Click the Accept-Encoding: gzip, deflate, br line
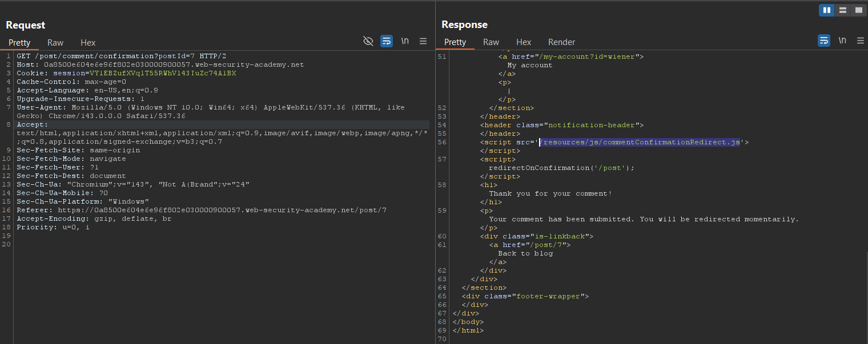This screenshot has height=344, width=868. tap(94, 219)
